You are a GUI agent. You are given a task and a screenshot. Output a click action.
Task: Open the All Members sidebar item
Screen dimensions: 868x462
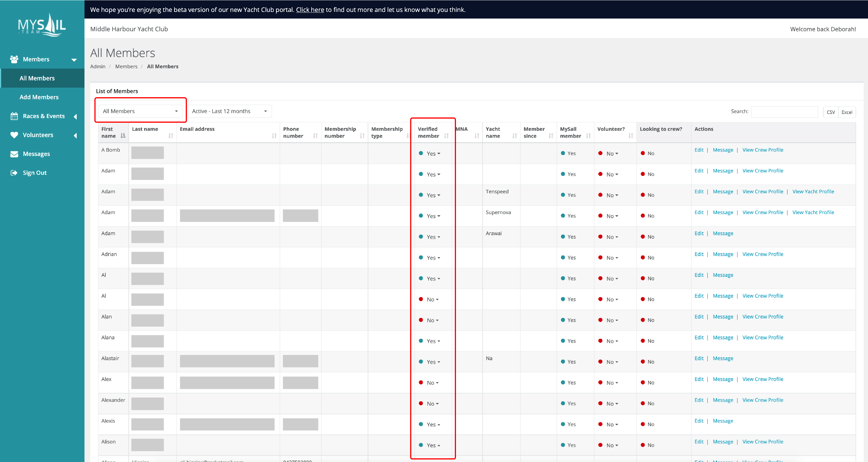pyautogui.click(x=37, y=78)
